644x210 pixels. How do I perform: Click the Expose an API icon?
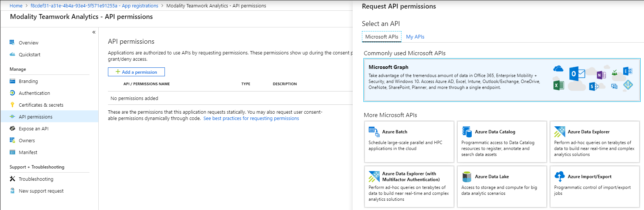point(12,129)
